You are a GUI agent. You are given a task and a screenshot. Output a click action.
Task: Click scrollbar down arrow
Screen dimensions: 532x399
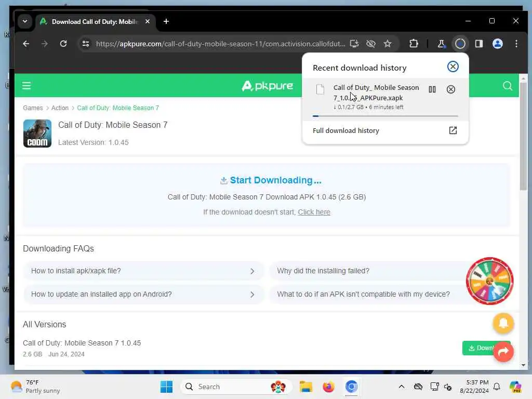coord(523,365)
